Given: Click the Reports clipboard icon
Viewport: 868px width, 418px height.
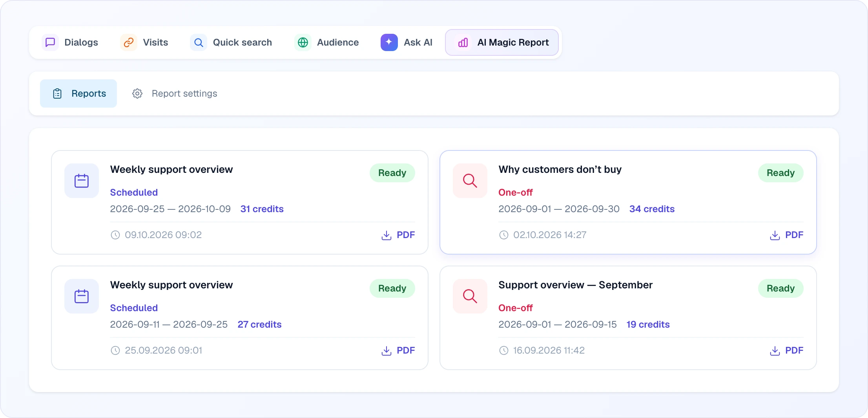Looking at the screenshot, I should [x=57, y=93].
